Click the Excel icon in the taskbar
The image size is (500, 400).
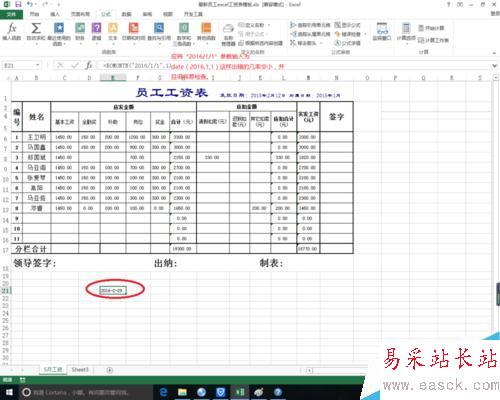coord(240,392)
